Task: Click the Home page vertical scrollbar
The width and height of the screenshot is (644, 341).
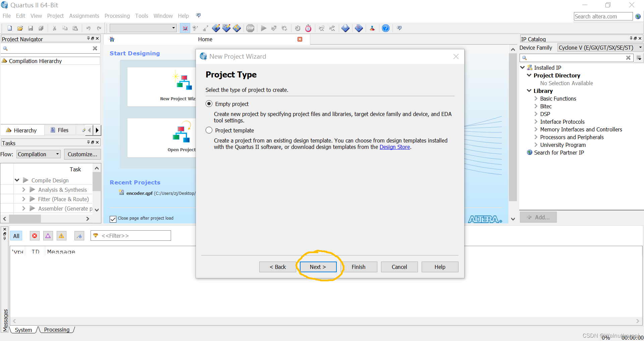Action: 513,127
